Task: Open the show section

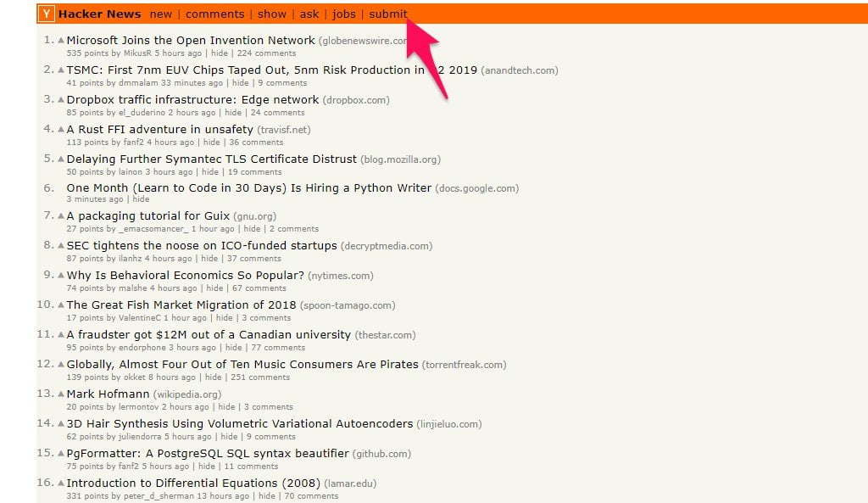Action: pyautogui.click(x=272, y=14)
